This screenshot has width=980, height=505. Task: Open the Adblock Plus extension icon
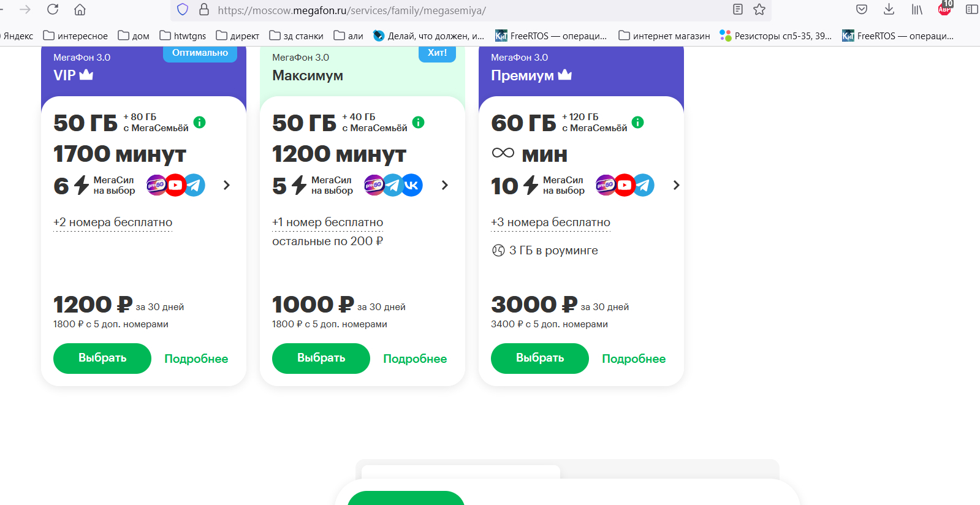click(945, 9)
